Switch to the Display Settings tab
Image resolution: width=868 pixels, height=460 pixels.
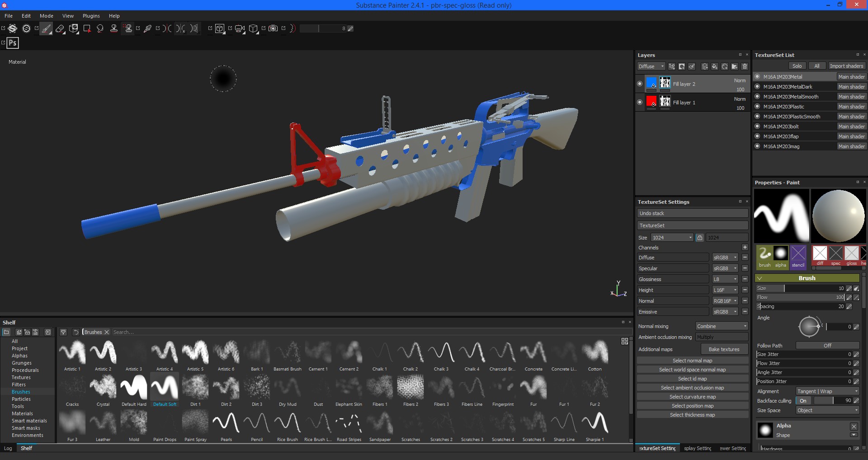(x=698, y=448)
